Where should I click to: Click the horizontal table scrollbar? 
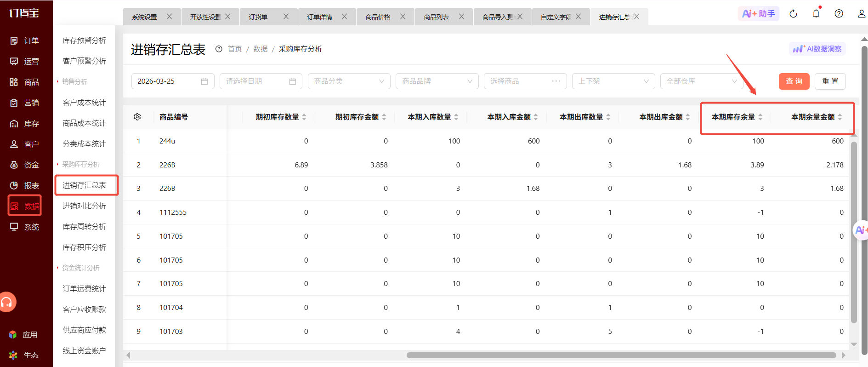[621, 355]
